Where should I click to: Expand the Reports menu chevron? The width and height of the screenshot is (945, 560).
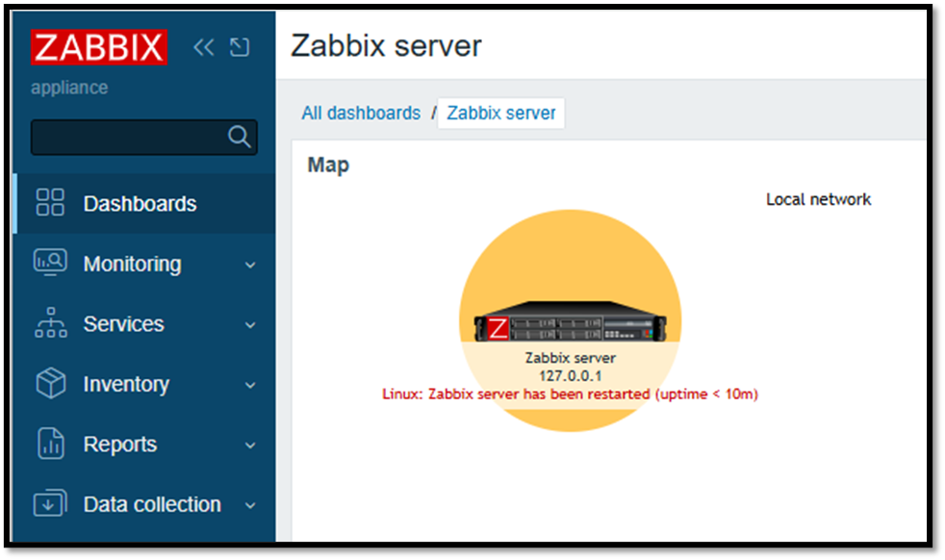250,445
